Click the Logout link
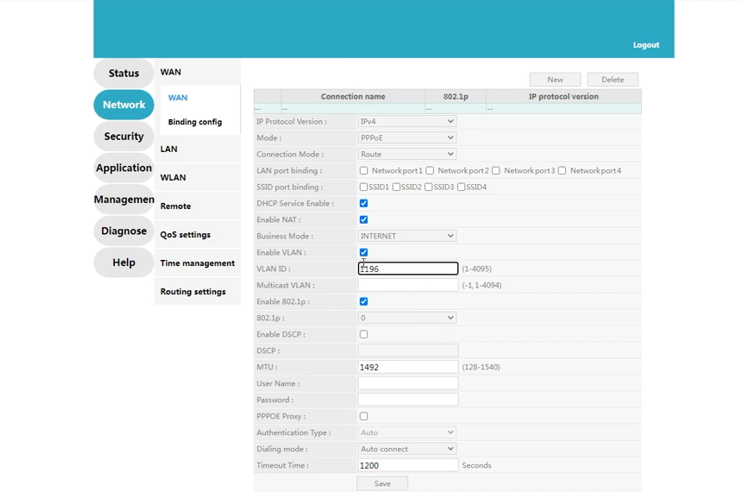 (645, 45)
